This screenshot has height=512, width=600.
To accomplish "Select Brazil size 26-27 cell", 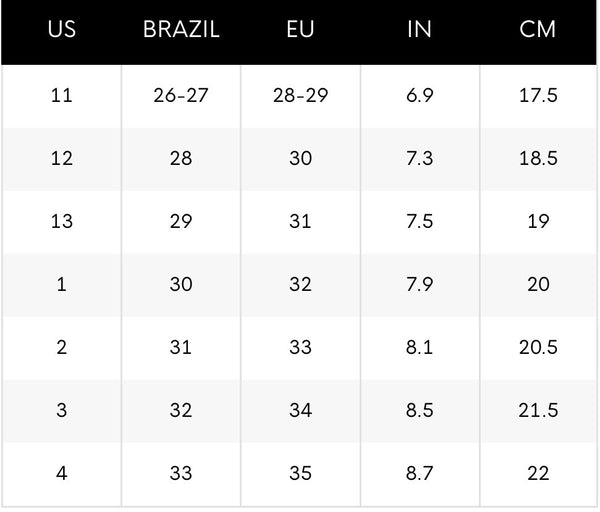I will [x=181, y=95].
